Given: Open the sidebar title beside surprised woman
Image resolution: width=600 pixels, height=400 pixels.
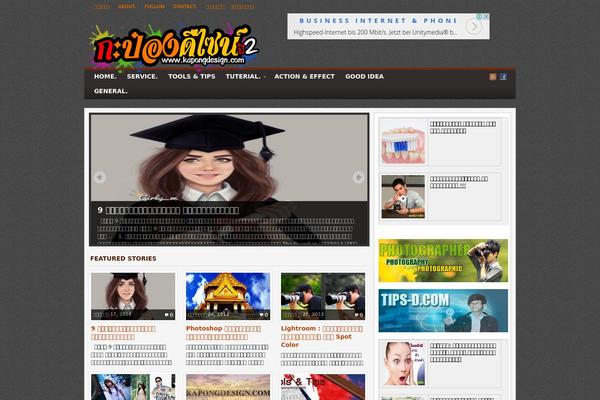Looking at the screenshot, I should click(x=463, y=353).
